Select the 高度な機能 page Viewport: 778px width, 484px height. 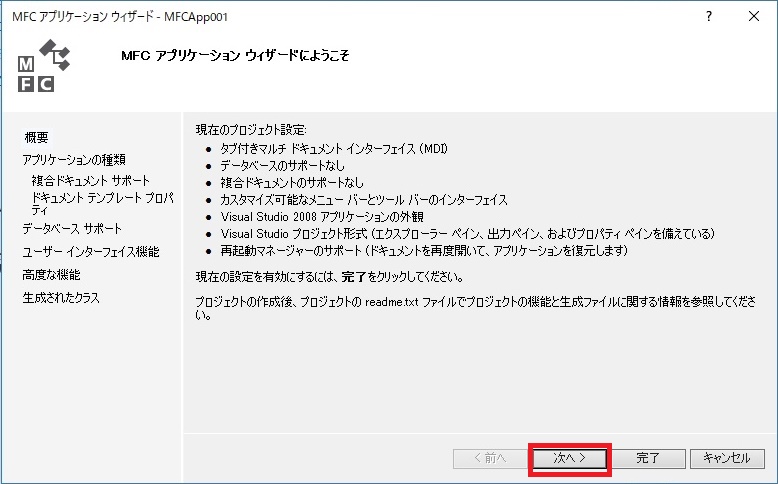click(x=51, y=275)
